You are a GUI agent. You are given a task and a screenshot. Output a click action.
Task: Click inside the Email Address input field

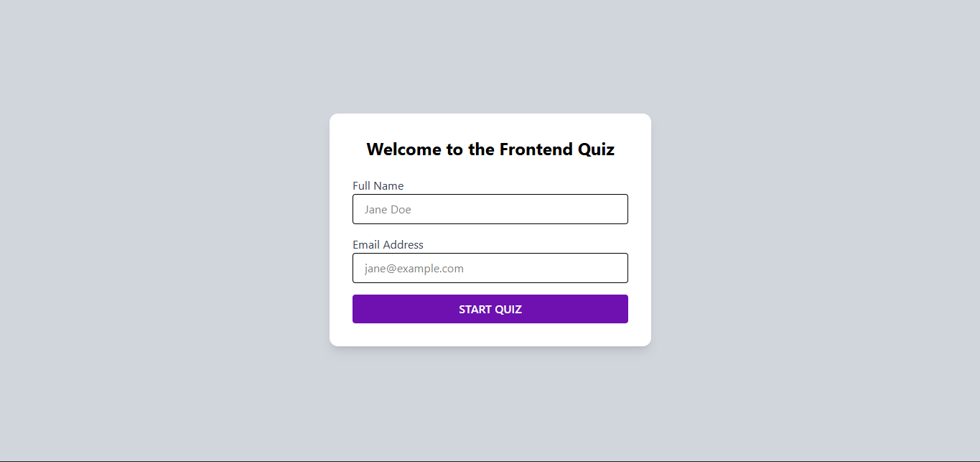click(x=490, y=268)
